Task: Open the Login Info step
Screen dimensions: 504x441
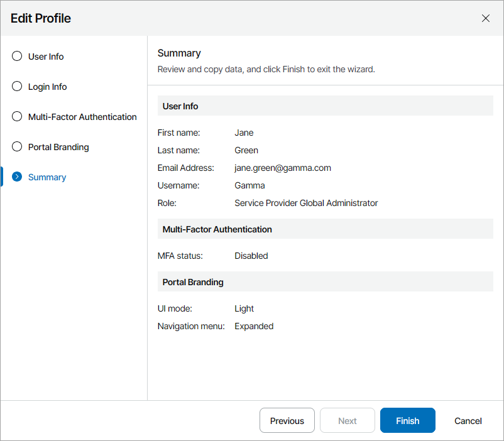Action: coord(47,87)
